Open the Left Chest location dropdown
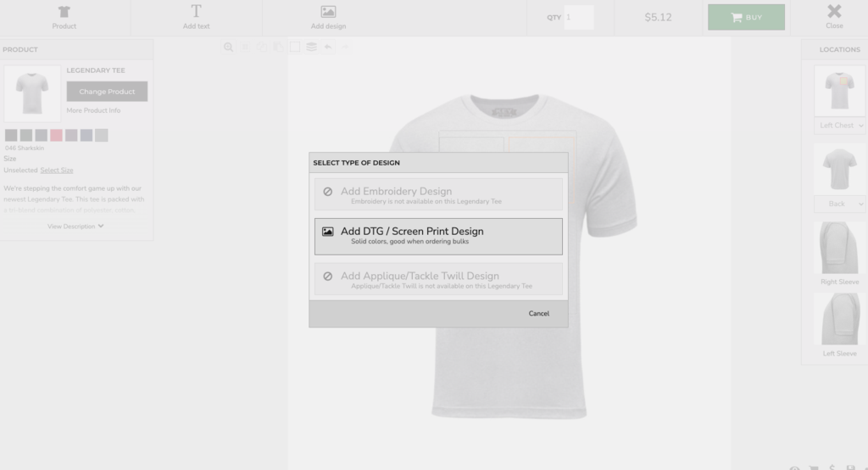The width and height of the screenshot is (868, 470). (x=840, y=126)
